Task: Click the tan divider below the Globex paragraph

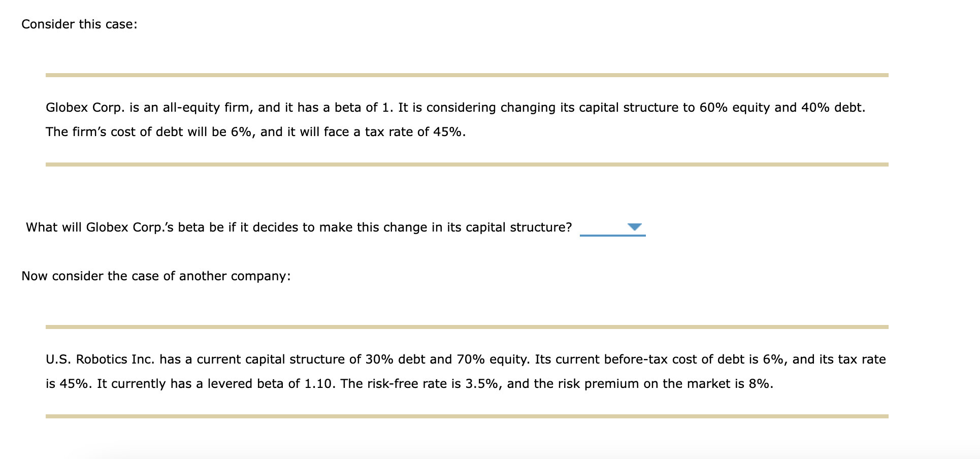Action: 467,164
